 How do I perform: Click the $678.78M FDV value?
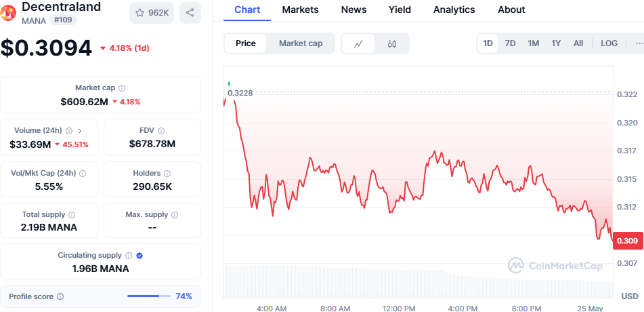tap(152, 144)
